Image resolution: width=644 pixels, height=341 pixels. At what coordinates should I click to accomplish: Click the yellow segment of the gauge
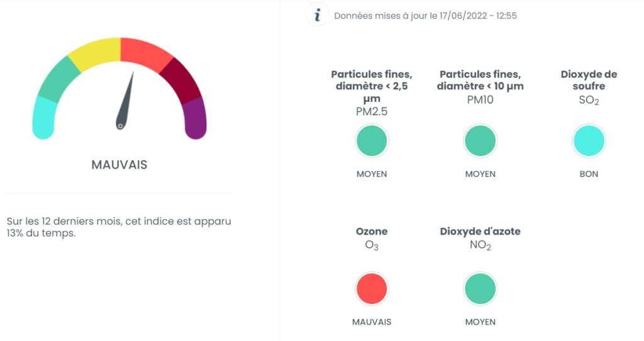coord(96,53)
